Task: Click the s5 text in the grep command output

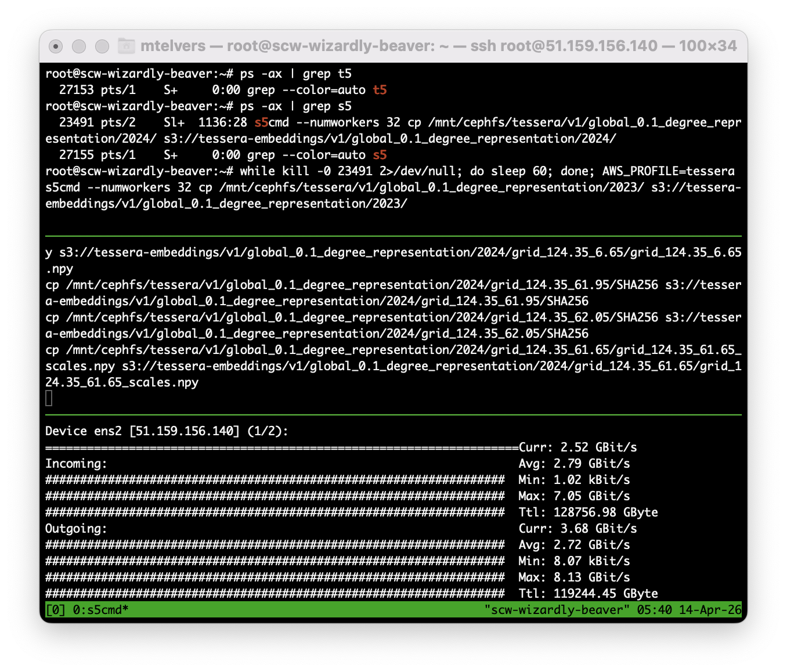Action: (x=380, y=155)
